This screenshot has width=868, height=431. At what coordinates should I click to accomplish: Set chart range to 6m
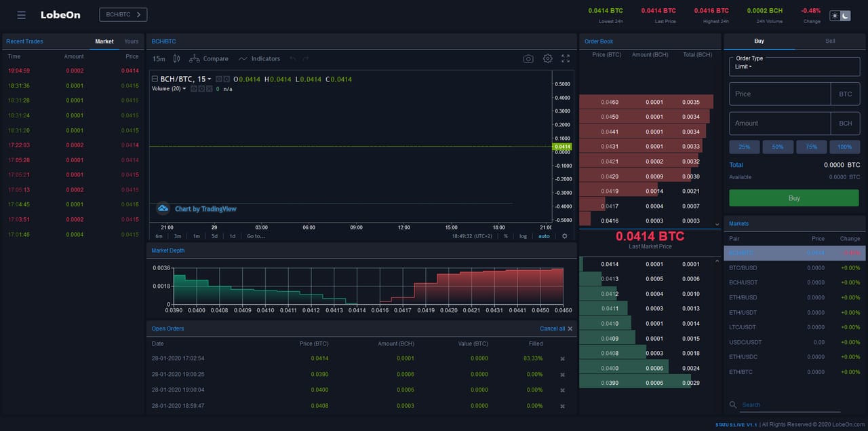[x=159, y=236]
